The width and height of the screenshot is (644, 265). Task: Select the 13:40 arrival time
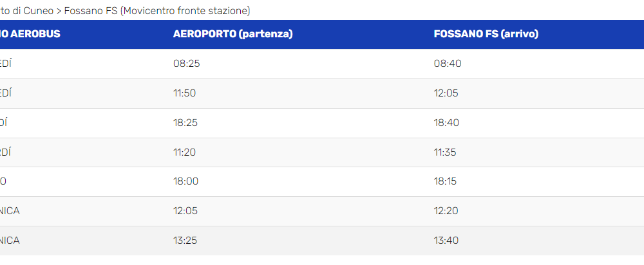pyautogui.click(x=446, y=241)
